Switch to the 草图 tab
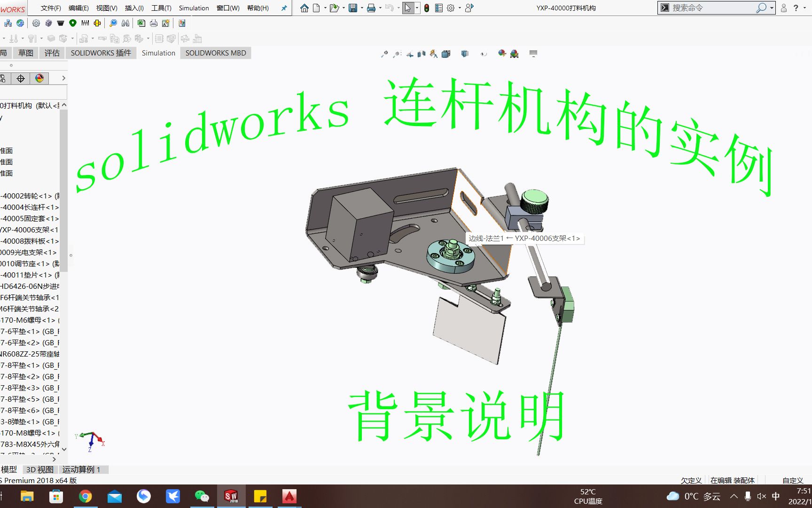The height and width of the screenshot is (508, 812). pyautogui.click(x=26, y=53)
